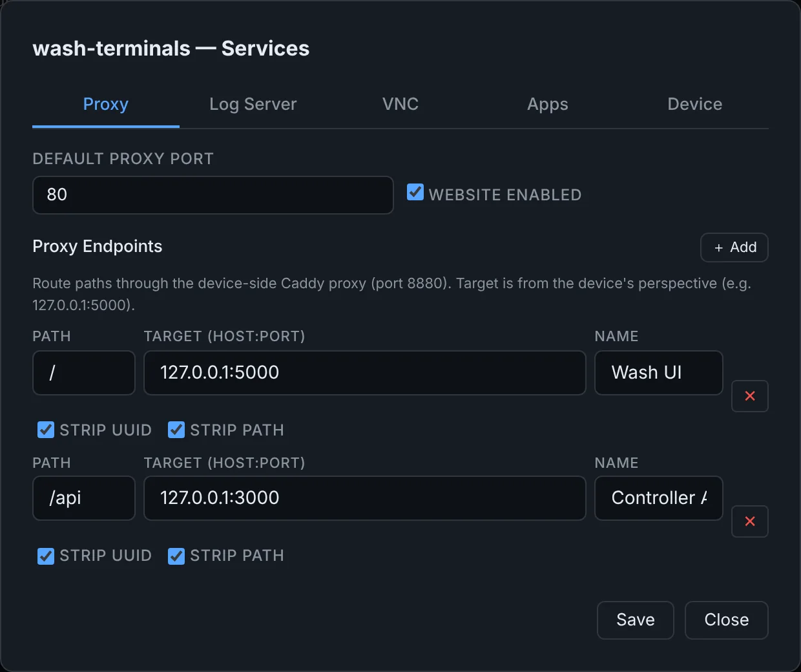Screen dimensions: 801x672
Task: Toggle Strip UUID for the /api endpoint
Action: pos(46,556)
